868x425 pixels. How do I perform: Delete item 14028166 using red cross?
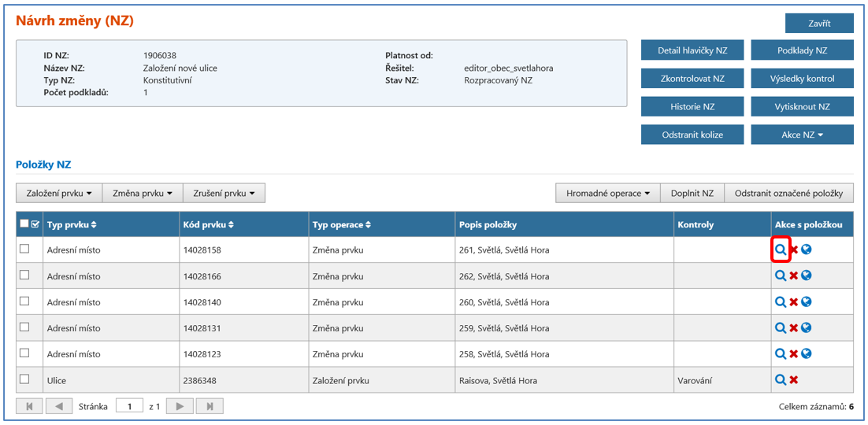pos(794,276)
